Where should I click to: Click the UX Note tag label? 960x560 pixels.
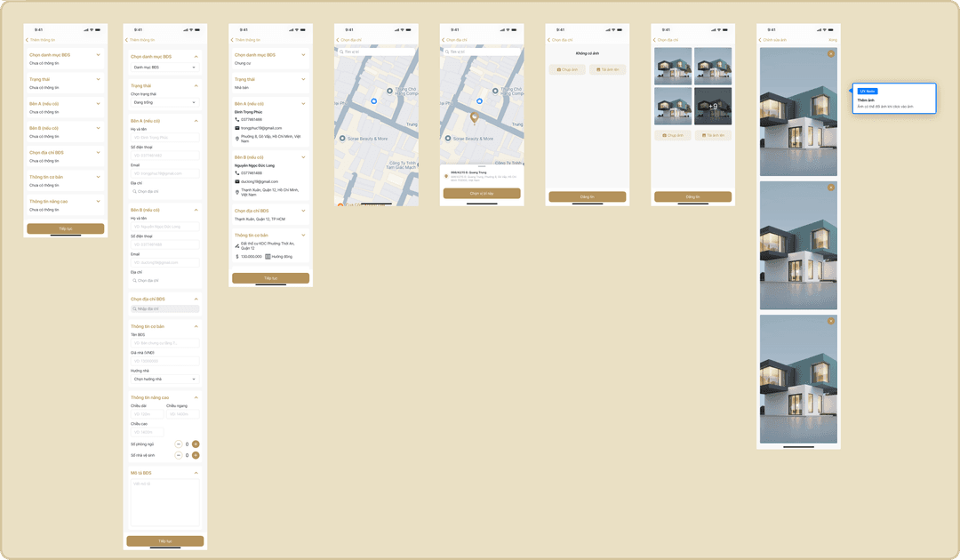coord(868,91)
